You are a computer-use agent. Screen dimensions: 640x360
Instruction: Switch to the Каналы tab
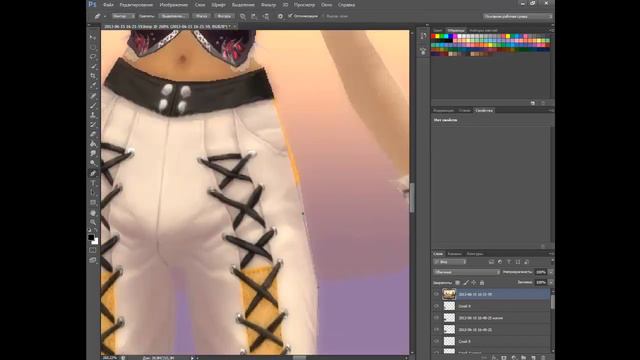(454, 254)
